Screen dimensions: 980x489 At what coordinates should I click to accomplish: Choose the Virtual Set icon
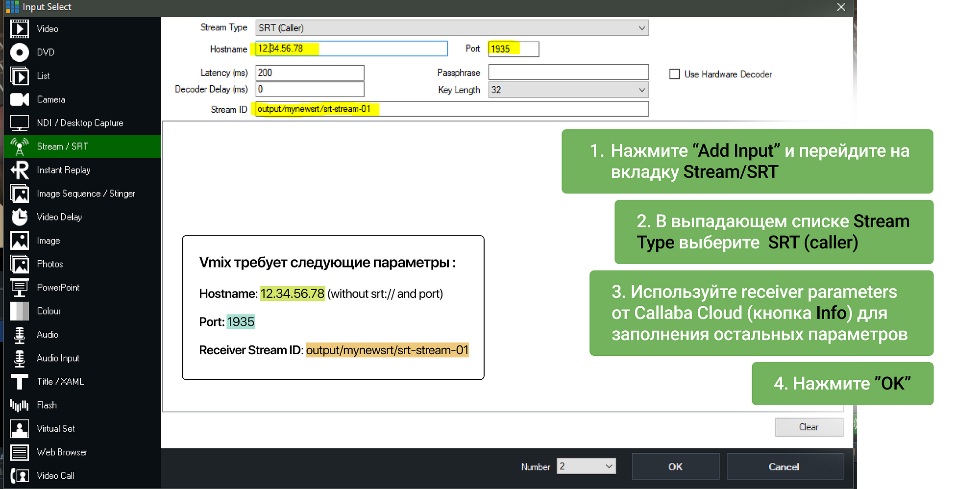point(20,429)
